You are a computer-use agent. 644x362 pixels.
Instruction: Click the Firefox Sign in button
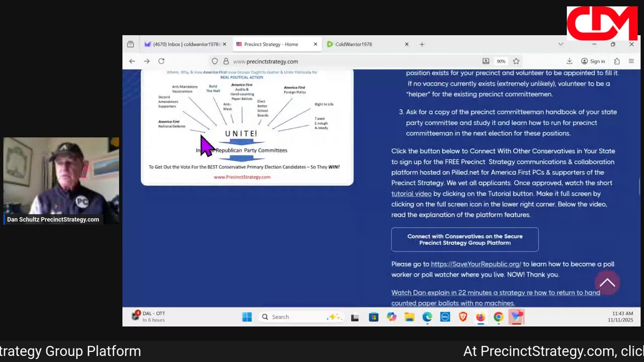(x=593, y=61)
